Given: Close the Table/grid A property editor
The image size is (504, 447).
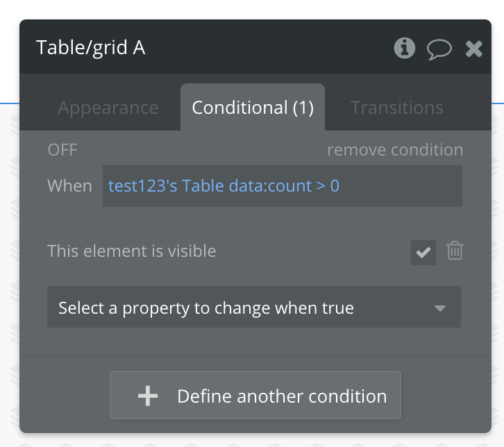Looking at the screenshot, I should pyautogui.click(x=473, y=49).
